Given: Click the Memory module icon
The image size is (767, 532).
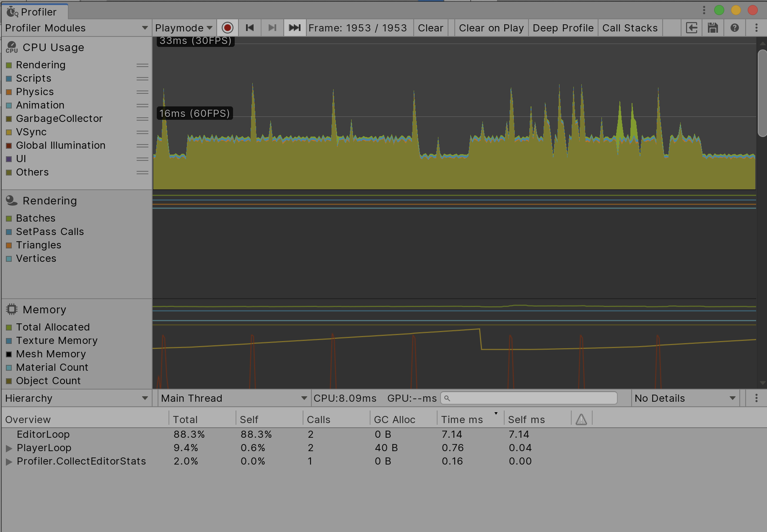Looking at the screenshot, I should pyautogui.click(x=11, y=309).
